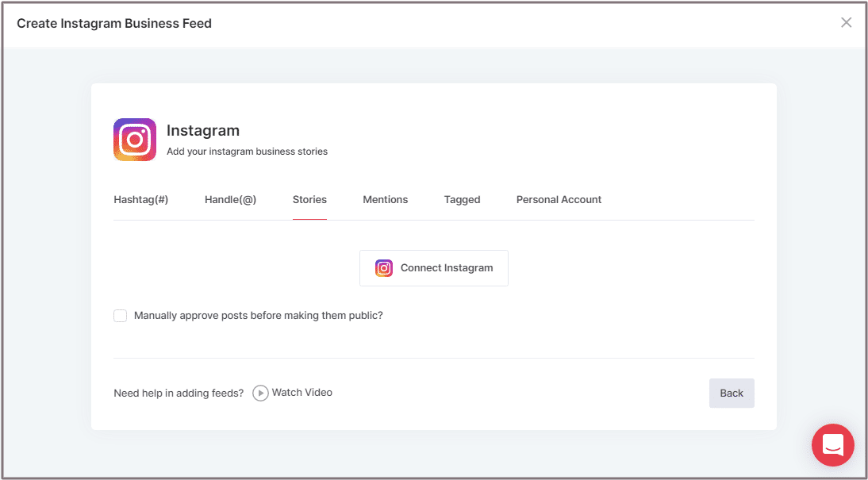
Task: Show the Tagged tab
Action: (x=462, y=200)
